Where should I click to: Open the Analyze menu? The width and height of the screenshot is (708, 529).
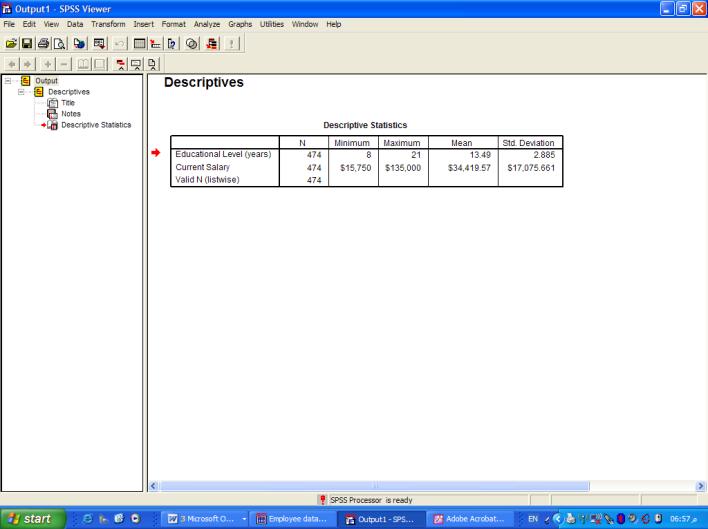[x=207, y=24]
